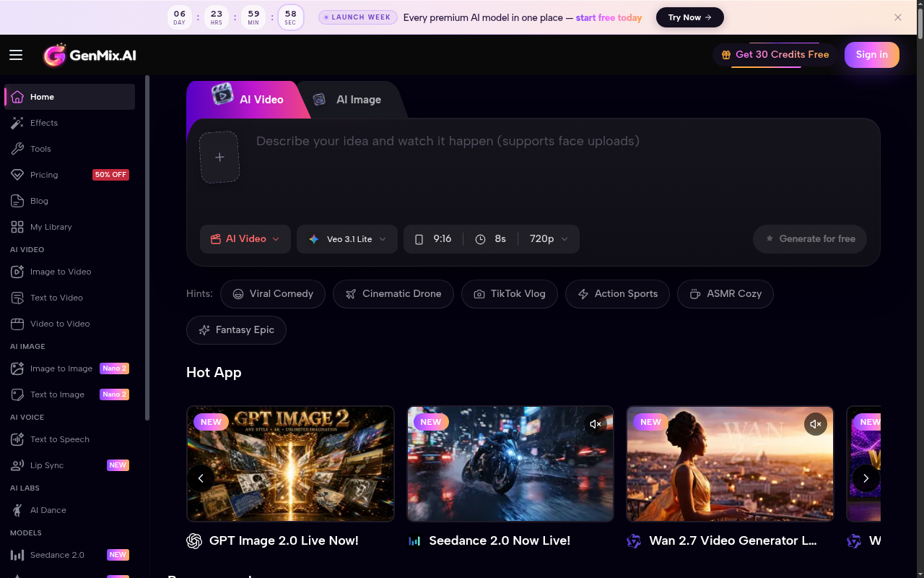
Task: Click start free today link
Action: tap(609, 17)
